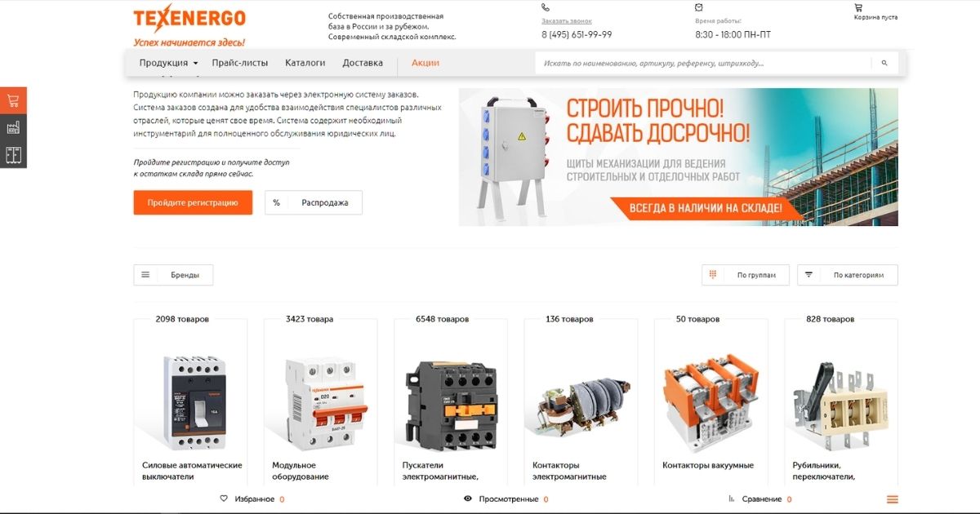Click the product search input field

pyautogui.click(x=703, y=63)
